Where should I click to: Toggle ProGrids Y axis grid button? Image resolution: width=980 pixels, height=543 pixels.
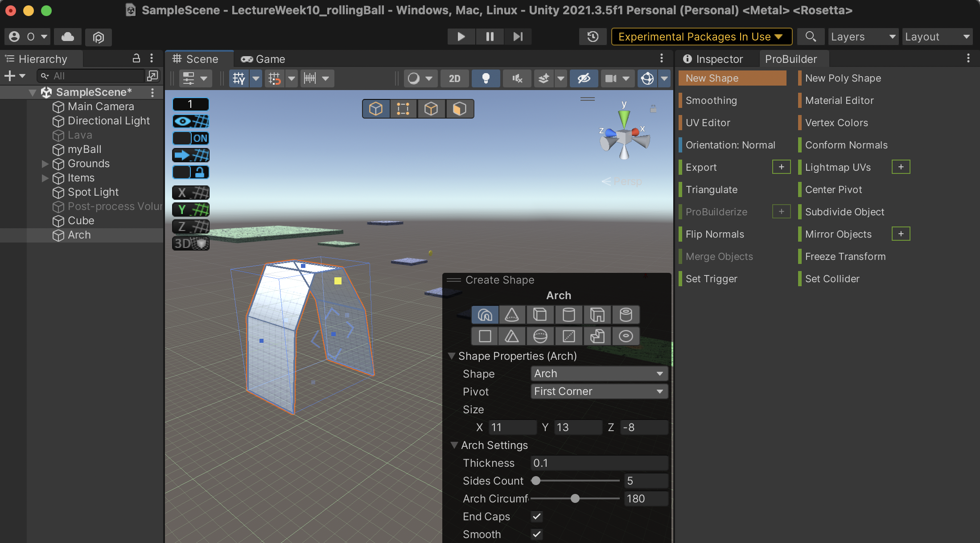tap(191, 210)
